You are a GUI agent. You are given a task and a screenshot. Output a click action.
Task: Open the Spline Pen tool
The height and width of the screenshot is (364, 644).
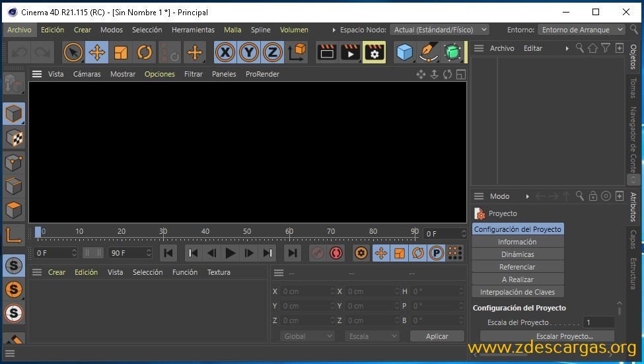tap(429, 53)
